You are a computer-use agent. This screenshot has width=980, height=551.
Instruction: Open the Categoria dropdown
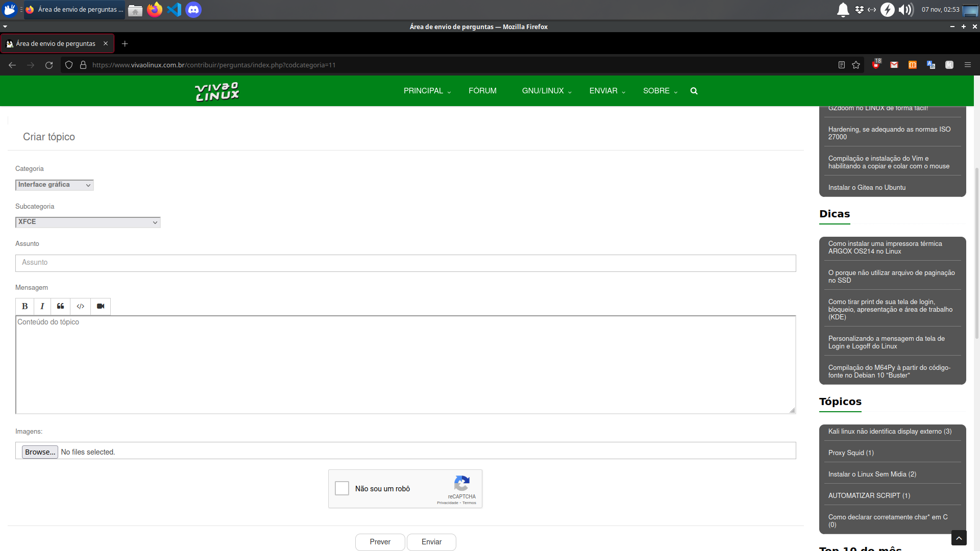(x=54, y=185)
